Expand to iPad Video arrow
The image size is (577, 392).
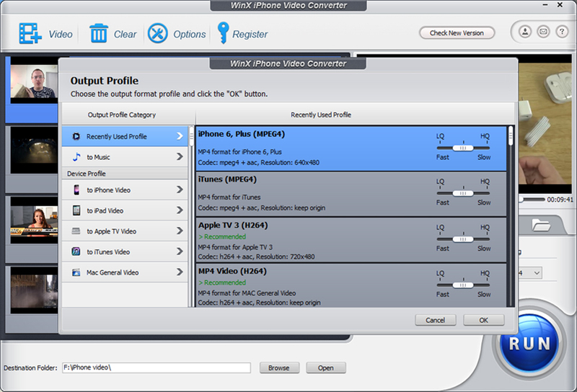[x=180, y=210]
